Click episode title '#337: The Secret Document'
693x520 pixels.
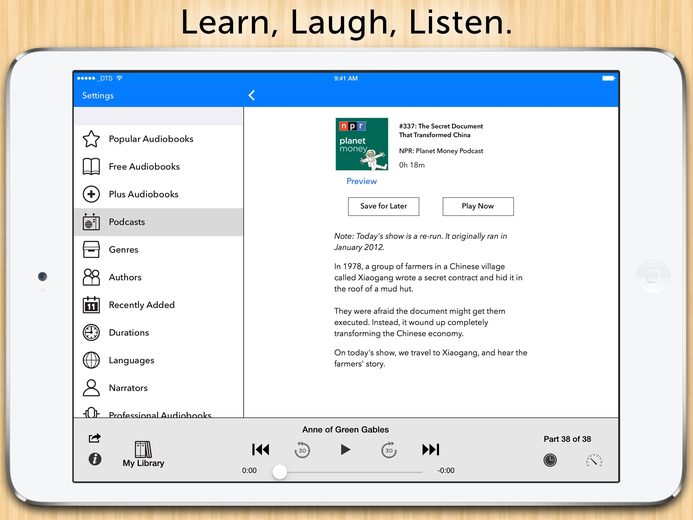click(441, 130)
